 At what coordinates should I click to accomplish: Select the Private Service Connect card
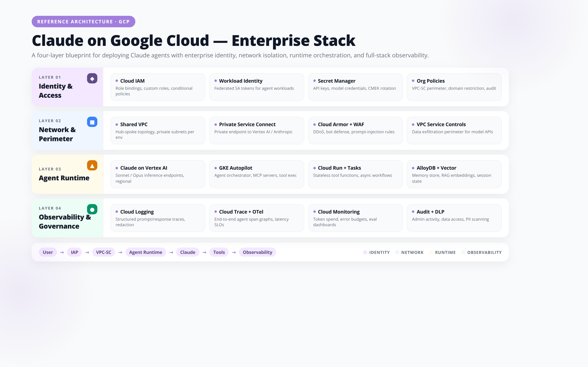click(x=257, y=131)
